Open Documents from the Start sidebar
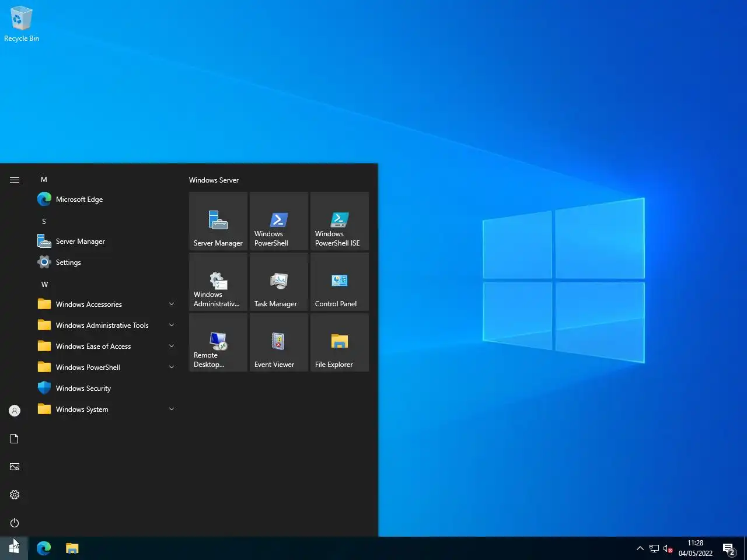Image resolution: width=747 pixels, height=560 pixels. (x=15, y=439)
